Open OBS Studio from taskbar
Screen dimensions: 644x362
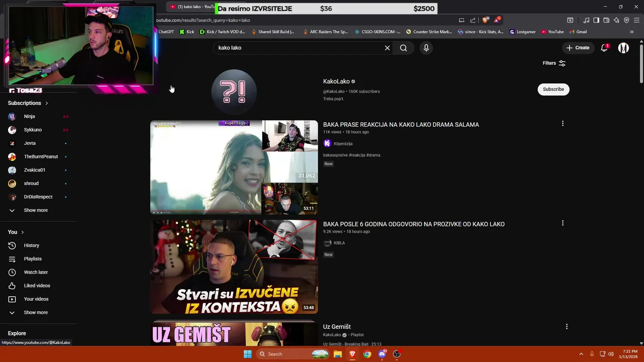pyautogui.click(x=397, y=354)
